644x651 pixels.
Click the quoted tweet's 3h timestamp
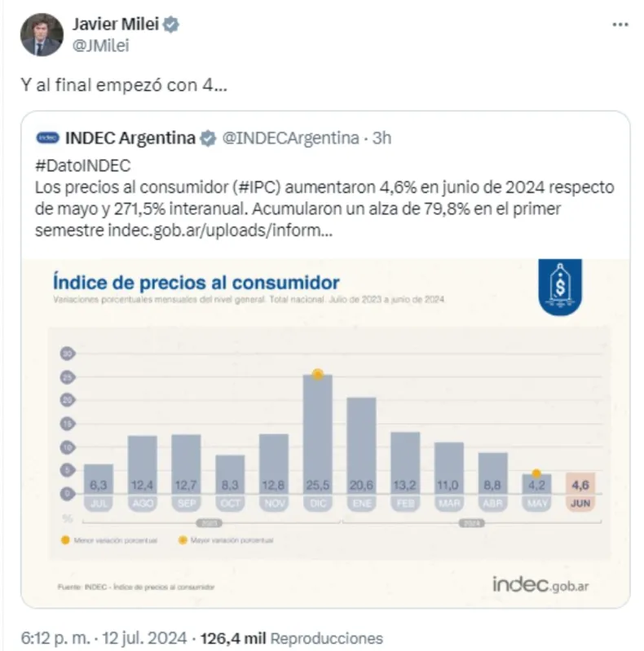(x=382, y=138)
